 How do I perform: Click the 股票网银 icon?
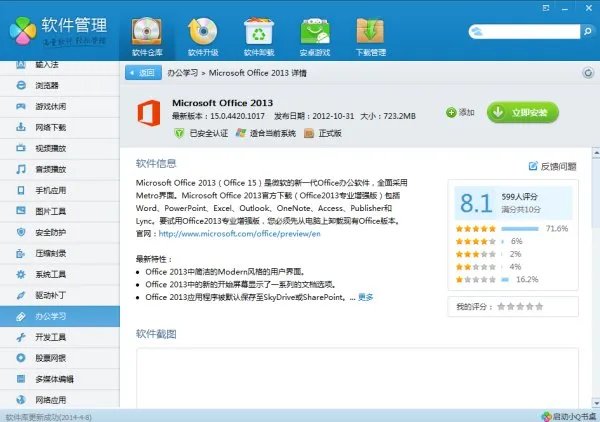(21, 358)
